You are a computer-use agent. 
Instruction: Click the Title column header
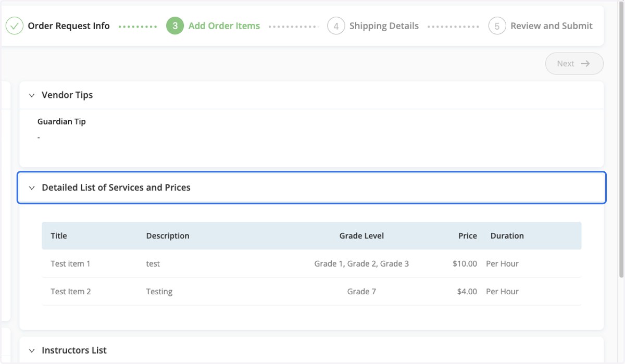click(59, 236)
